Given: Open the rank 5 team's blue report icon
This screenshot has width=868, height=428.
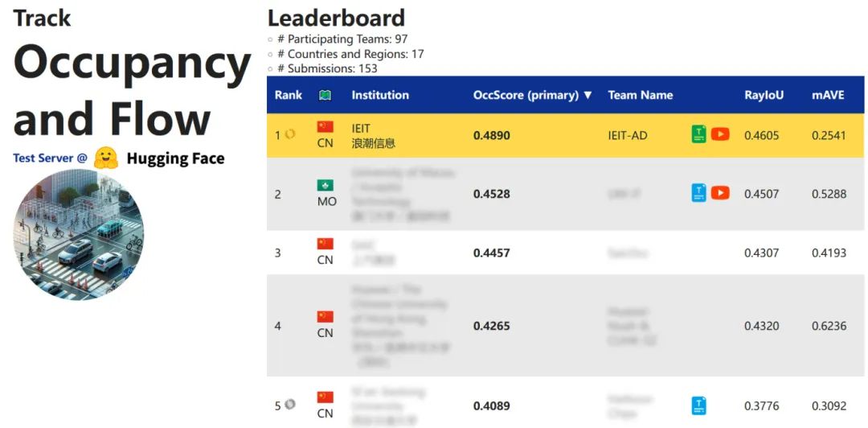Looking at the screenshot, I should (699, 405).
